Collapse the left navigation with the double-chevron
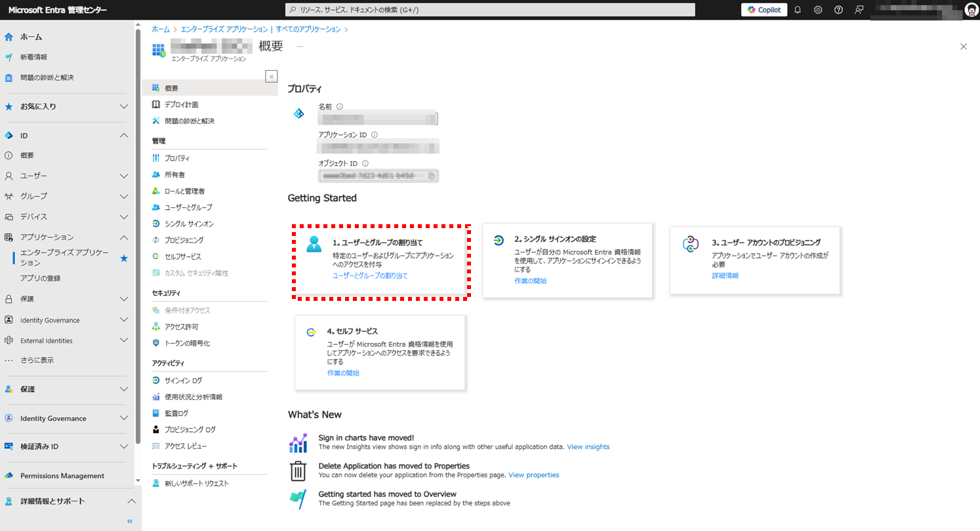This screenshot has height=531, width=980. pyautogui.click(x=129, y=521)
